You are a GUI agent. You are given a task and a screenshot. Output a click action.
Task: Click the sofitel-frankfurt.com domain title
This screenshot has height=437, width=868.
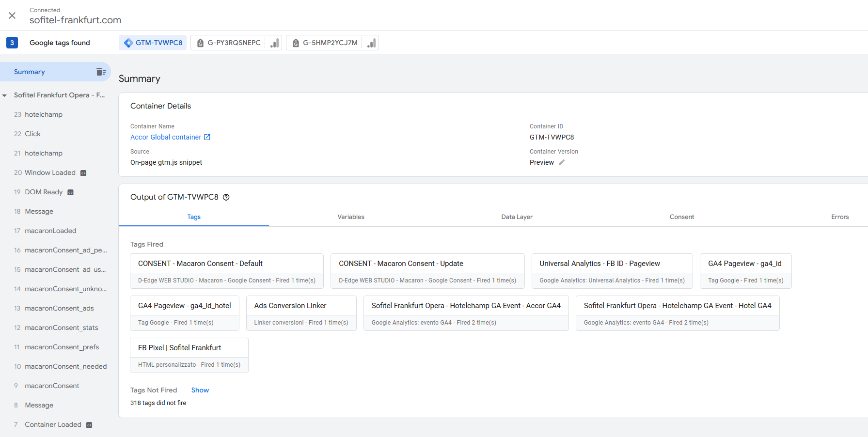(75, 20)
